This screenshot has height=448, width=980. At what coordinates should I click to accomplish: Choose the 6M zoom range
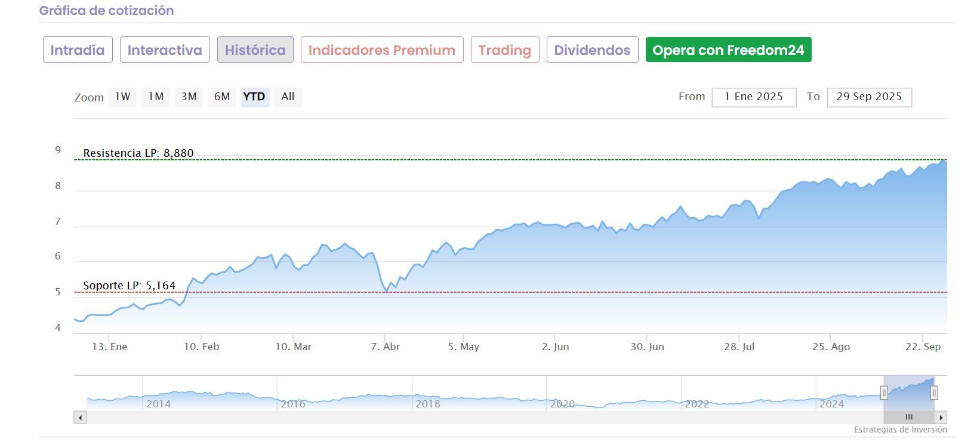[221, 97]
